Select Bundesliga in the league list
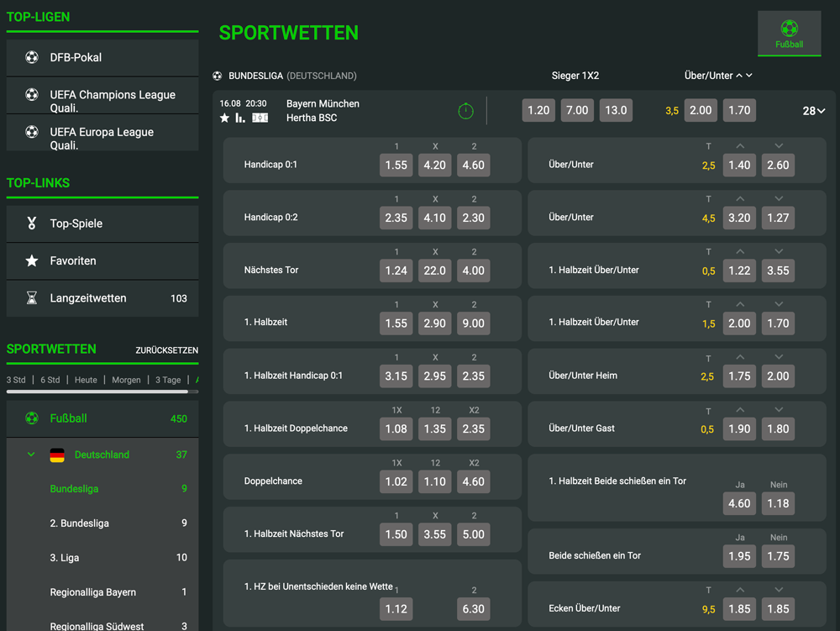Screen dimensions: 840x631 tap(102, 488)
